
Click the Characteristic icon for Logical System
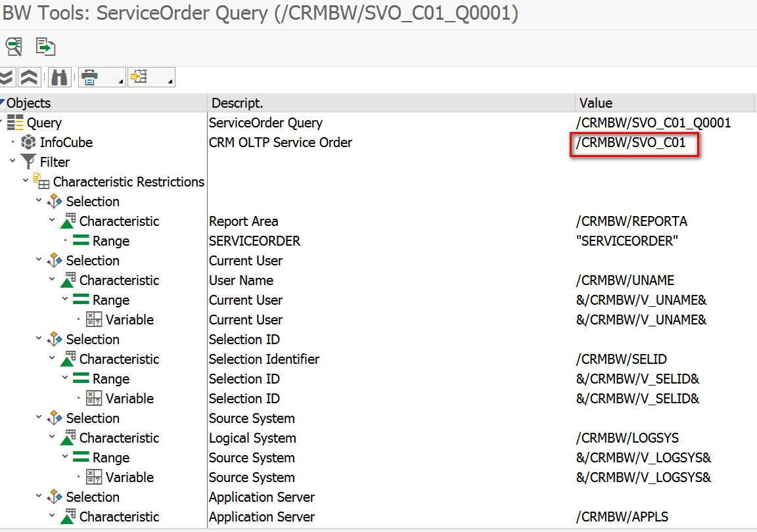tap(68, 437)
